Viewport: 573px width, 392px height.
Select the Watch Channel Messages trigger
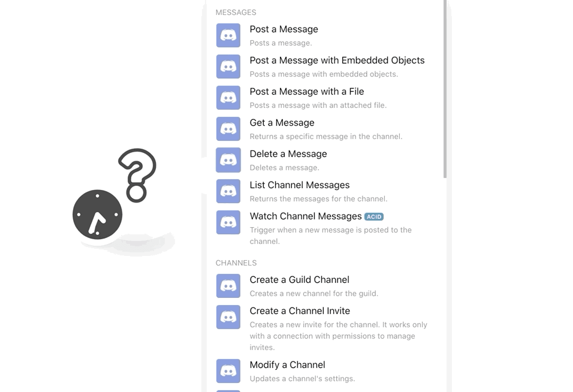pos(305,216)
